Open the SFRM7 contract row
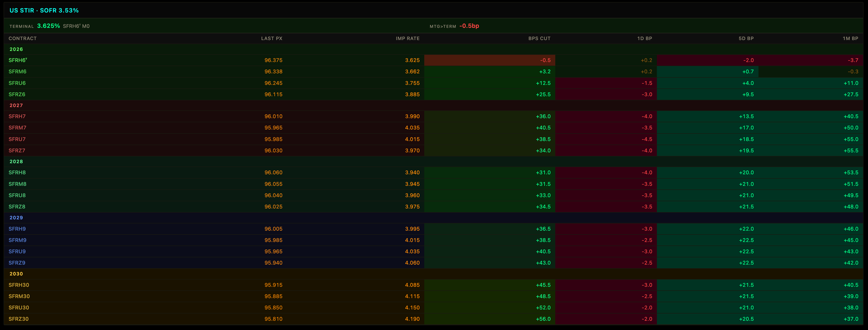Viewport: 868px width, 330px height. coord(433,128)
